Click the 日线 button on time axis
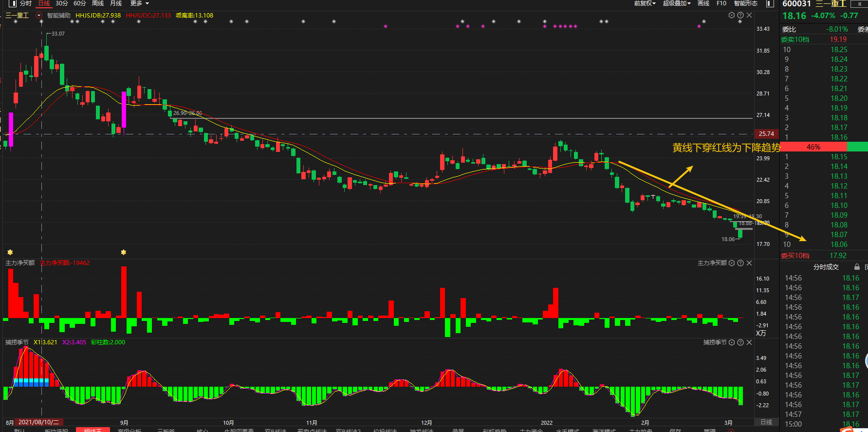 [766, 422]
